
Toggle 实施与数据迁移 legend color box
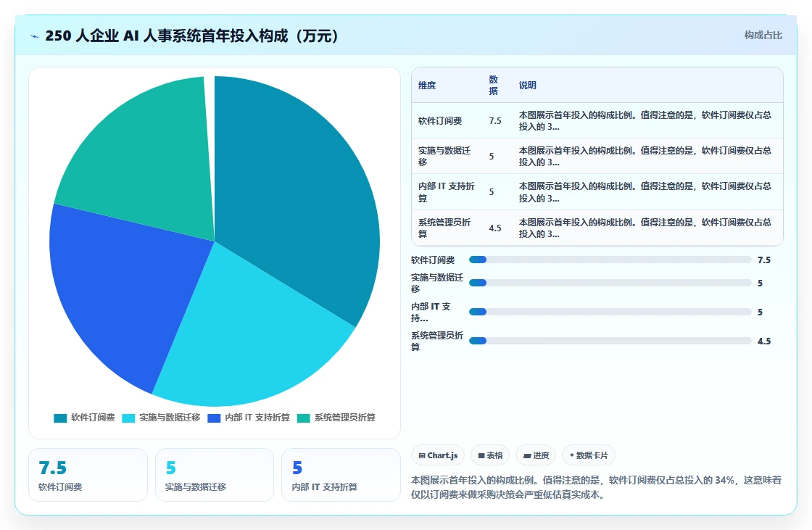pos(128,418)
